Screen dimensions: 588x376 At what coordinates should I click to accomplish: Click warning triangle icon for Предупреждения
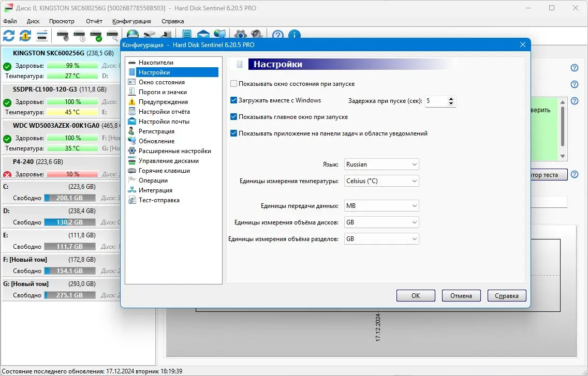click(131, 101)
